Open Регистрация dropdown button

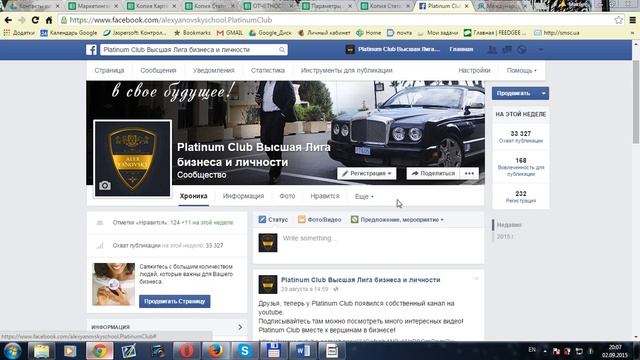coord(367,173)
